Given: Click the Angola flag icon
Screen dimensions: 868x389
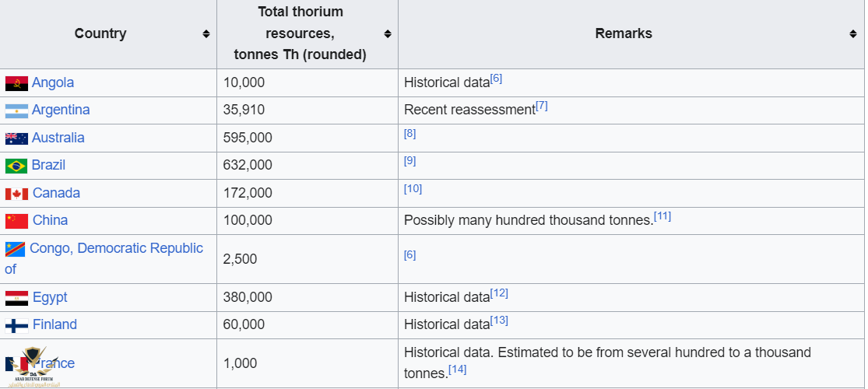Looking at the screenshot, I should pyautogui.click(x=16, y=83).
